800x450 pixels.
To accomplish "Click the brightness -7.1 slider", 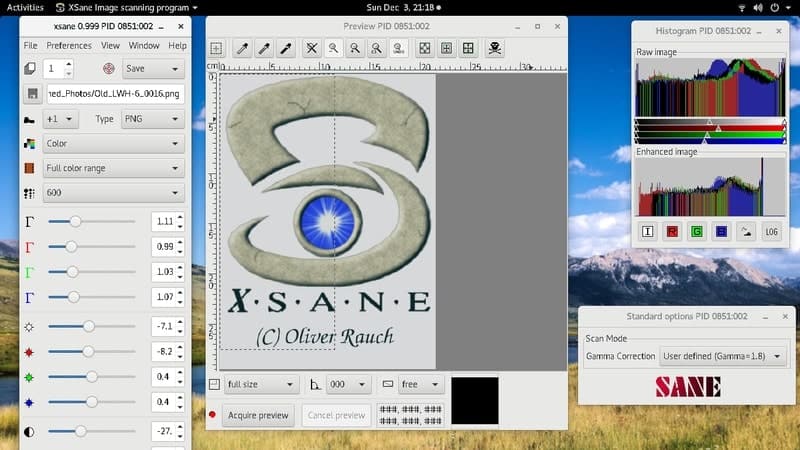I will coord(92,327).
